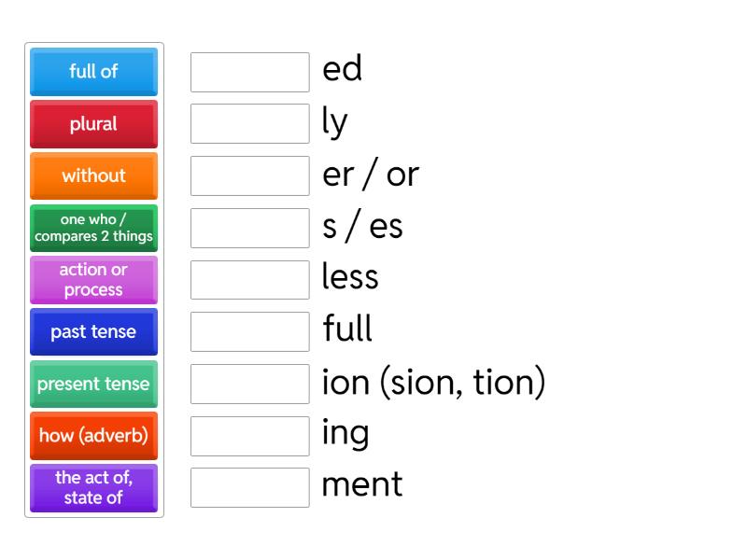Click the answer box beside "ed"

point(249,71)
